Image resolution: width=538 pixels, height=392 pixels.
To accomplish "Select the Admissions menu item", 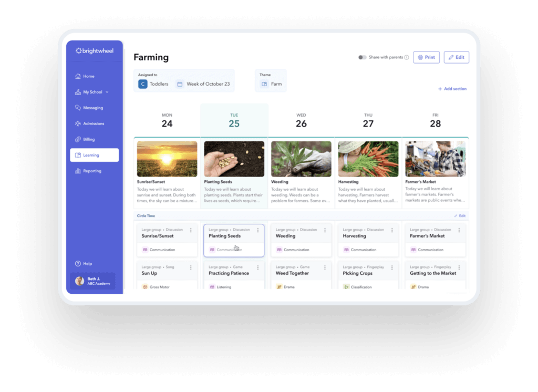I will tap(94, 123).
